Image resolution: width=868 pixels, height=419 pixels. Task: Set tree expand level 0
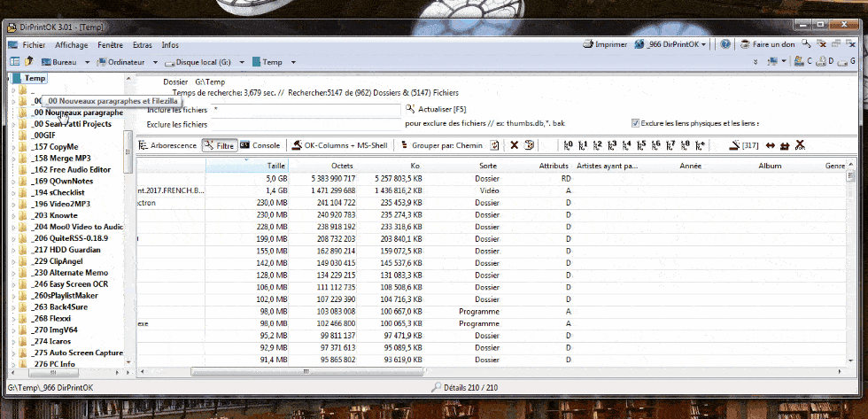point(569,145)
